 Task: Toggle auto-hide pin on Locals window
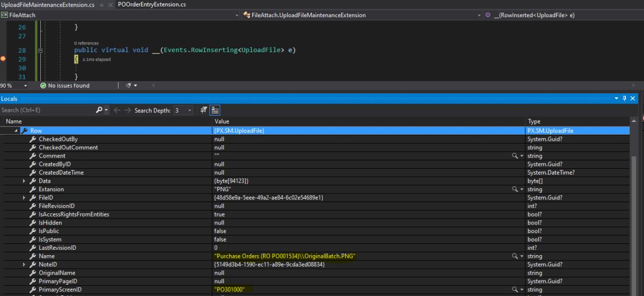point(624,98)
